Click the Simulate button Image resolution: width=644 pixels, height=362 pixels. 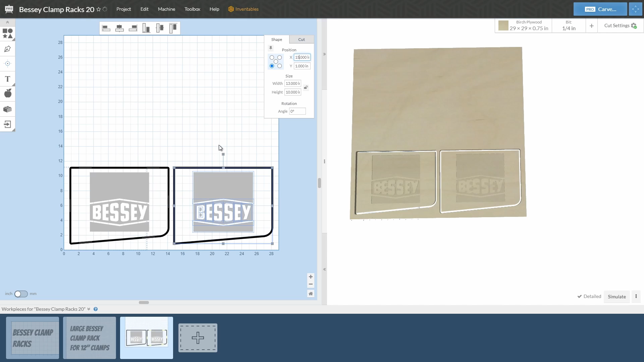[x=617, y=297]
